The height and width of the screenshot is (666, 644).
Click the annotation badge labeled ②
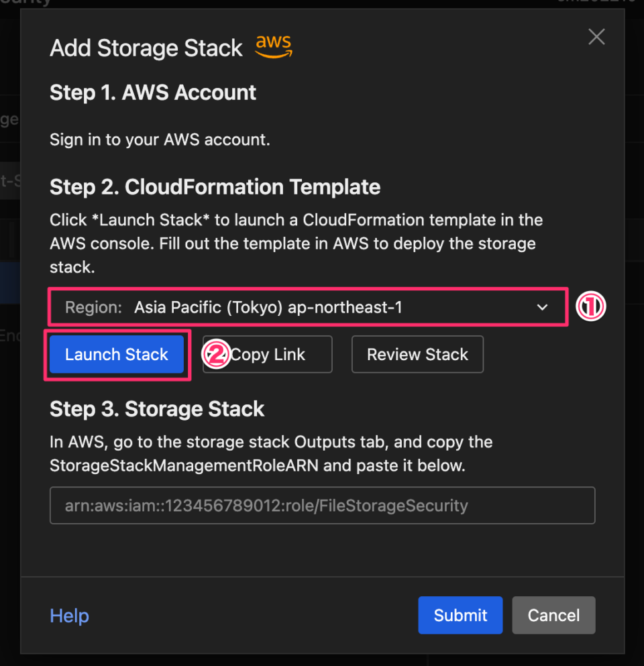[x=216, y=355]
